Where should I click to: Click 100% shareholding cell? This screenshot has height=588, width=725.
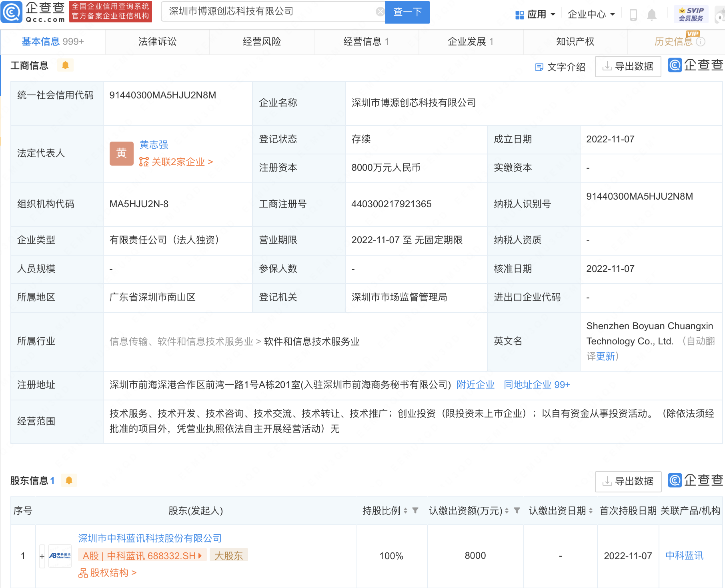click(391, 556)
